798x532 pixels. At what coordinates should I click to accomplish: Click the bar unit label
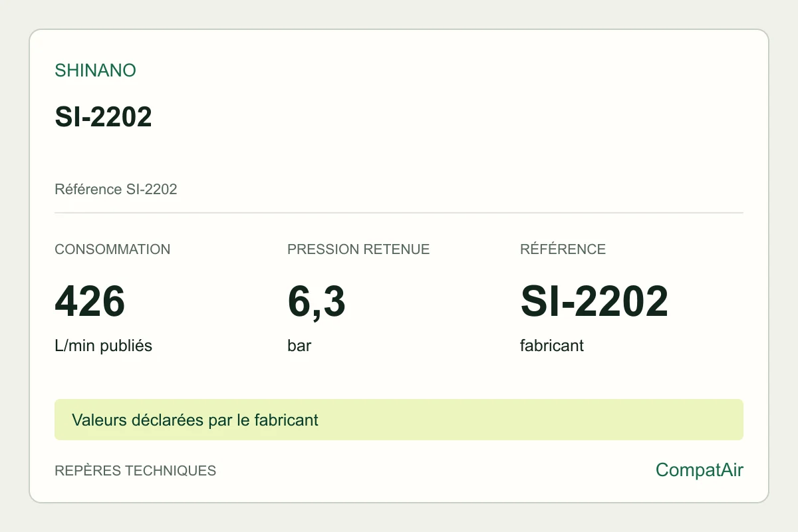[x=299, y=346]
